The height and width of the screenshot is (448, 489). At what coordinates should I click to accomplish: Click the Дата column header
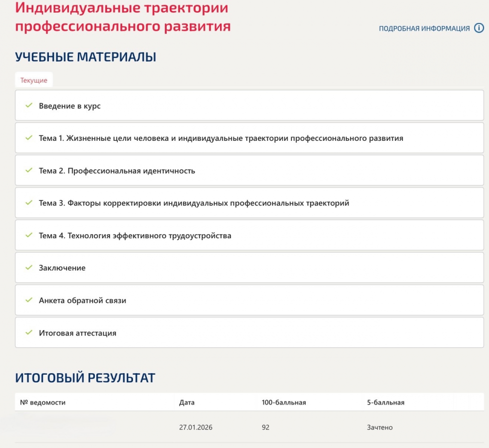pos(187,403)
